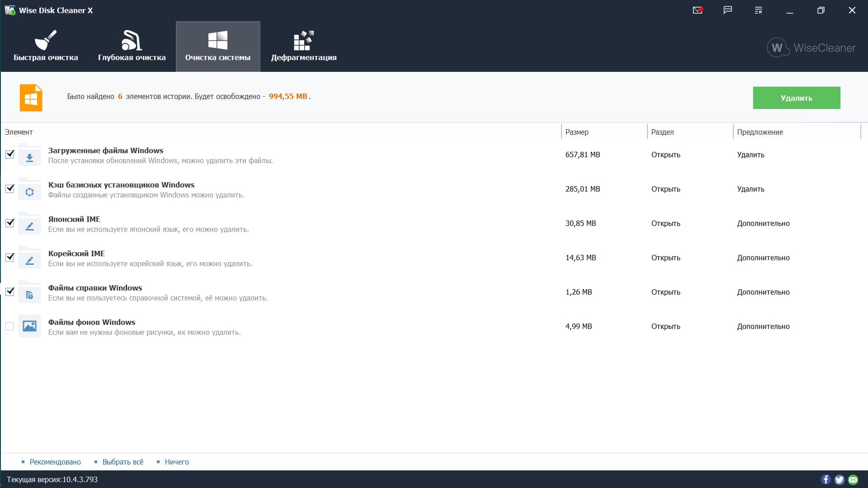Screen dimensions: 868x488
Task: Click the WiseCleaner logo
Action: pos(811,47)
